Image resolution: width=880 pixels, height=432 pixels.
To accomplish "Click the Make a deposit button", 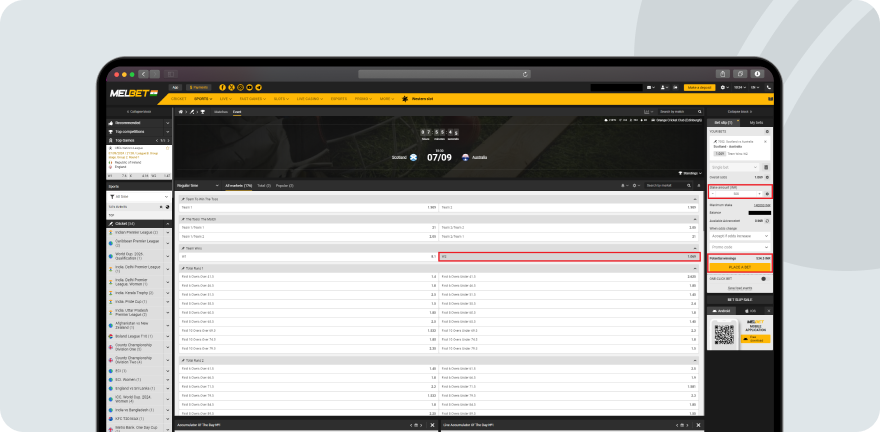I will pyautogui.click(x=699, y=88).
